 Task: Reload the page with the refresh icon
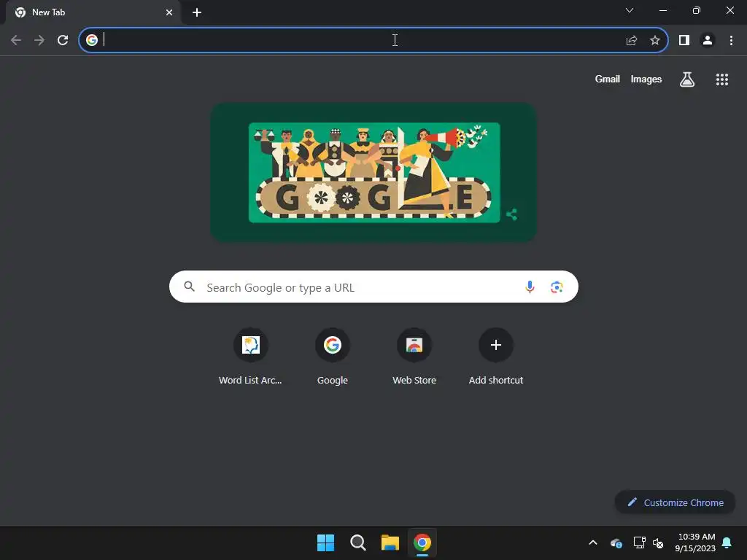point(63,40)
